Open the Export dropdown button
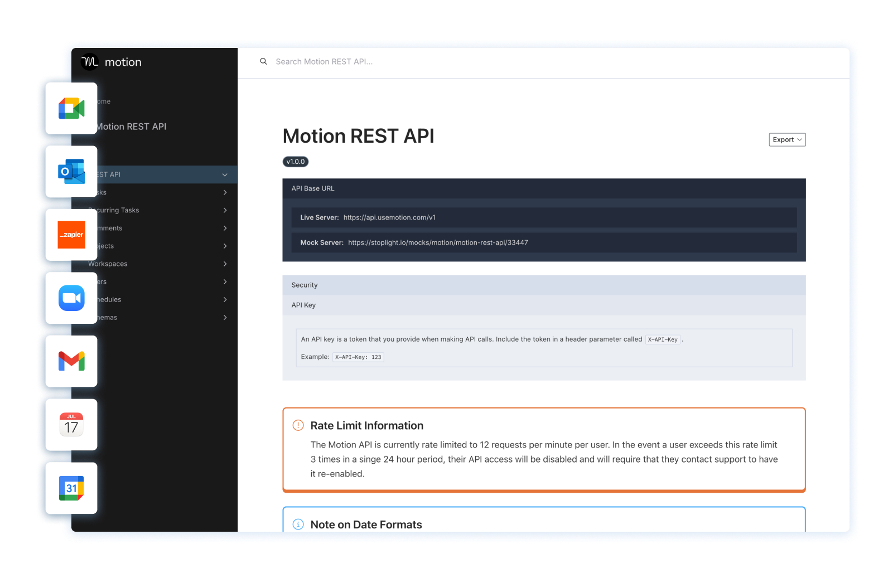 pos(786,139)
